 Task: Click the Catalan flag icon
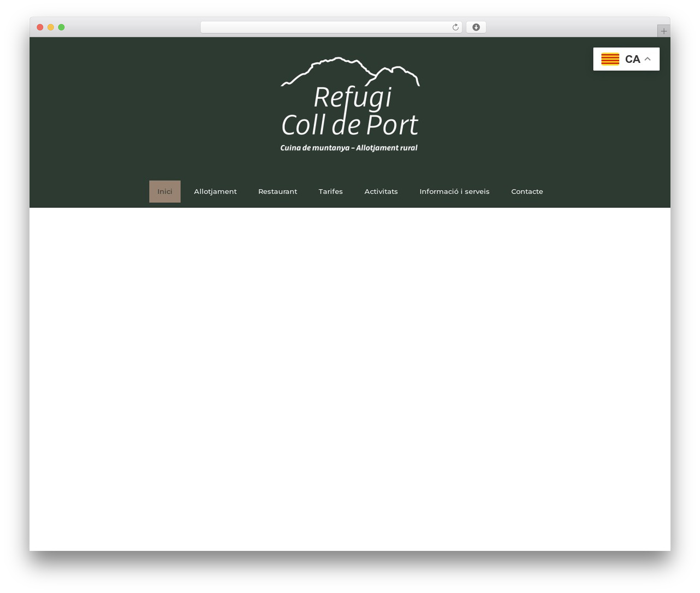(x=610, y=59)
